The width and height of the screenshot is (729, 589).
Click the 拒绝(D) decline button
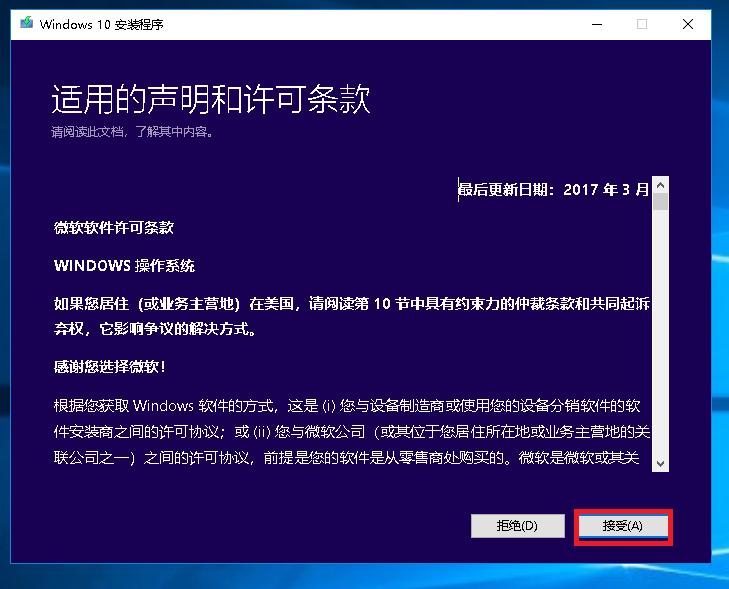coord(517,526)
